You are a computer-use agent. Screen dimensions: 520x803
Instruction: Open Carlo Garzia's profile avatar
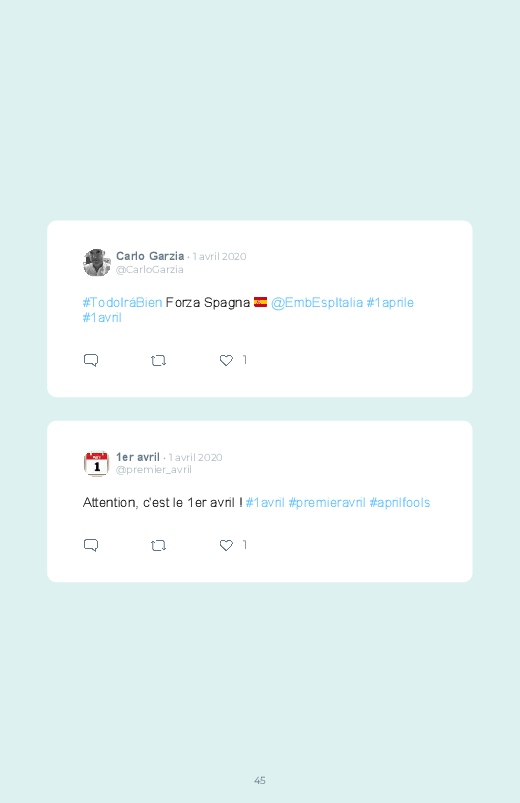pos(97,262)
